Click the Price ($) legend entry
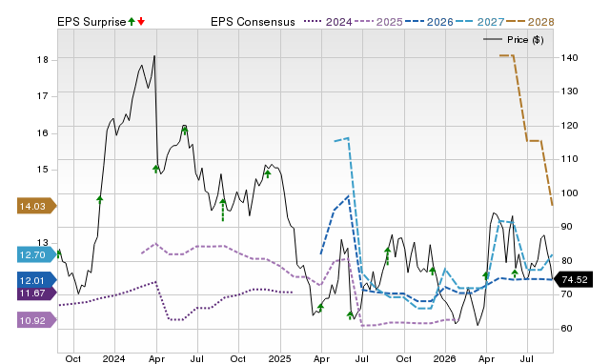 [x=513, y=40]
